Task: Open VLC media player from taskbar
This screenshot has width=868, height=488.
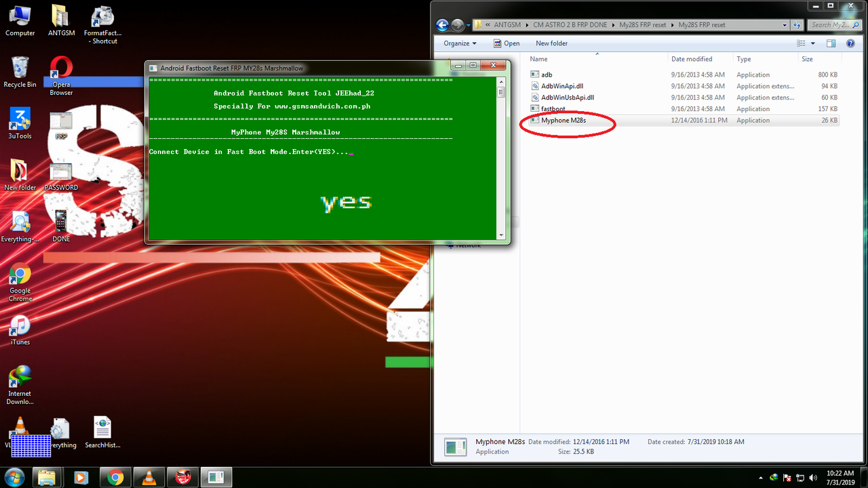Action: [148, 477]
